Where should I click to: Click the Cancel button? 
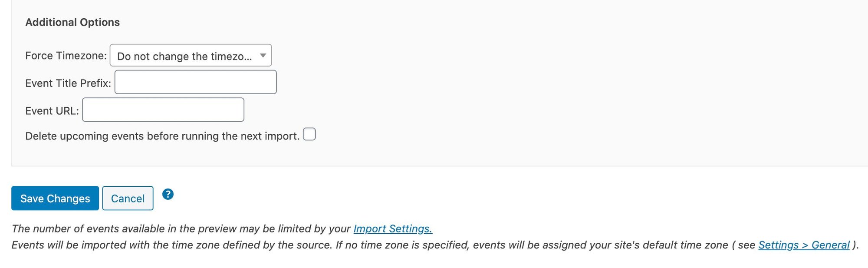click(128, 199)
